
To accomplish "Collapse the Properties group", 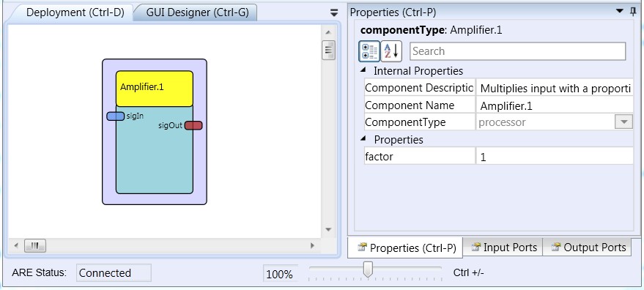I will (363, 139).
